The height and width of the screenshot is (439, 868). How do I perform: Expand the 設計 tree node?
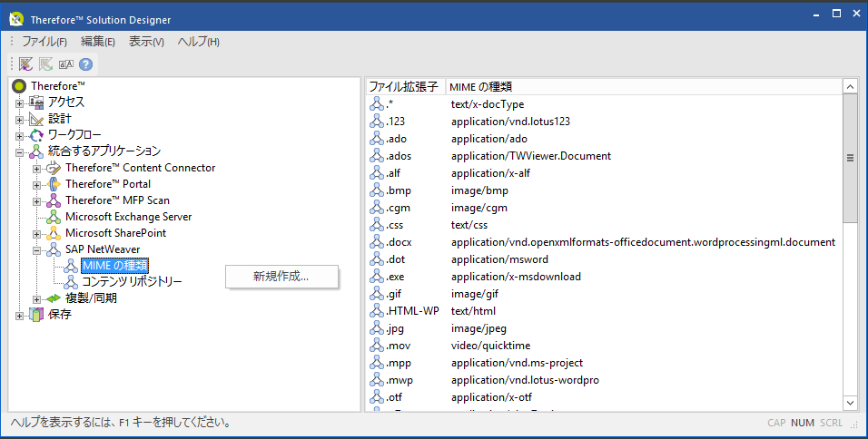[x=19, y=120]
